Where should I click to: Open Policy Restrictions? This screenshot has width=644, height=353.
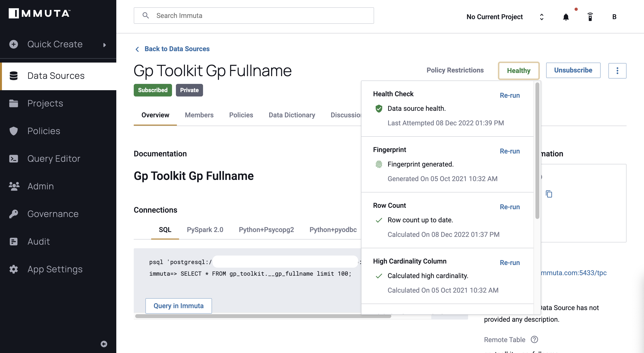455,70
